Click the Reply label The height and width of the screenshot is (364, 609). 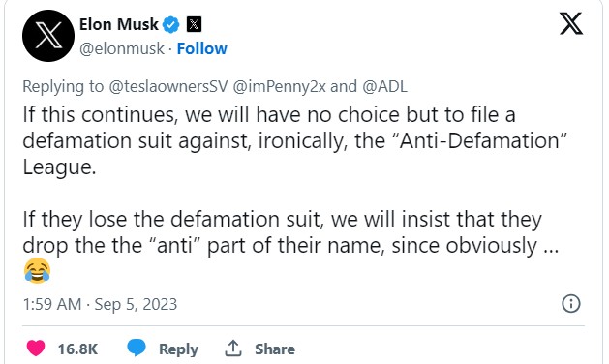tap(178, 349)
